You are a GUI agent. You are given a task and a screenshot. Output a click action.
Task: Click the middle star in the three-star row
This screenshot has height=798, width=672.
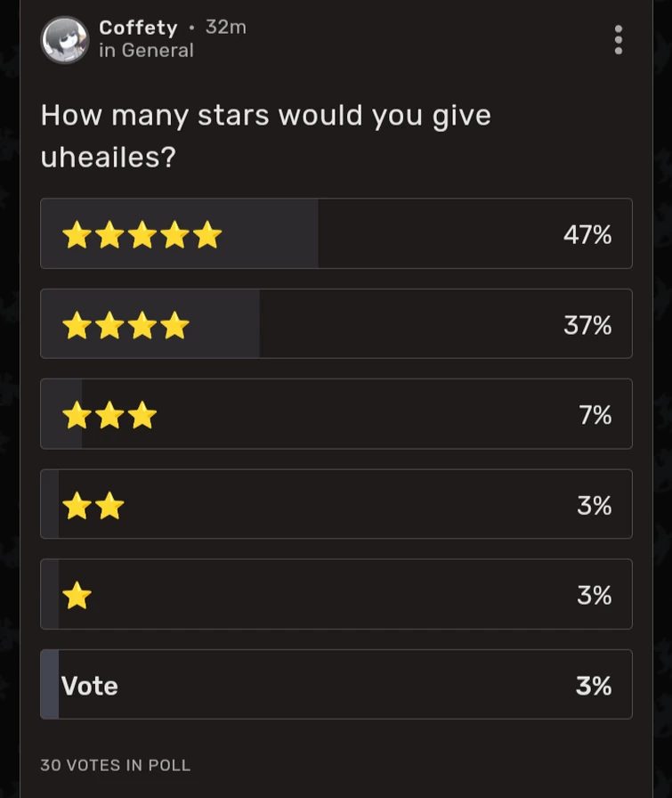point(109,414)
